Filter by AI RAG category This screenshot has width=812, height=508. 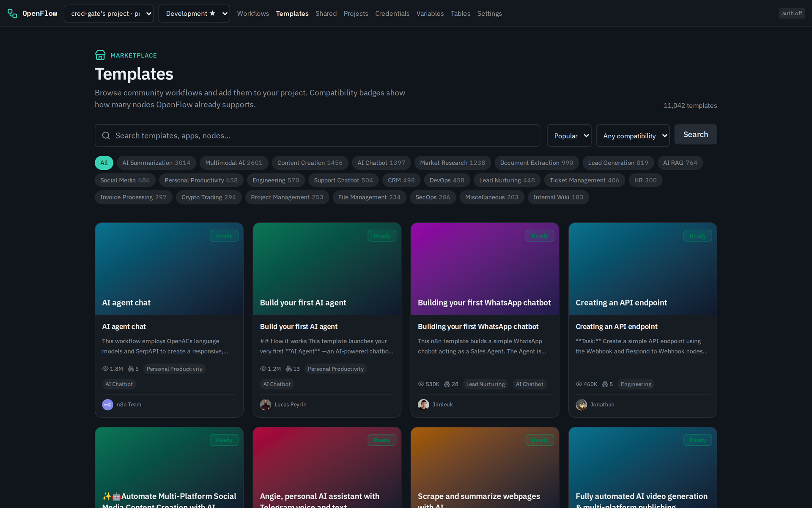[680, 163]
